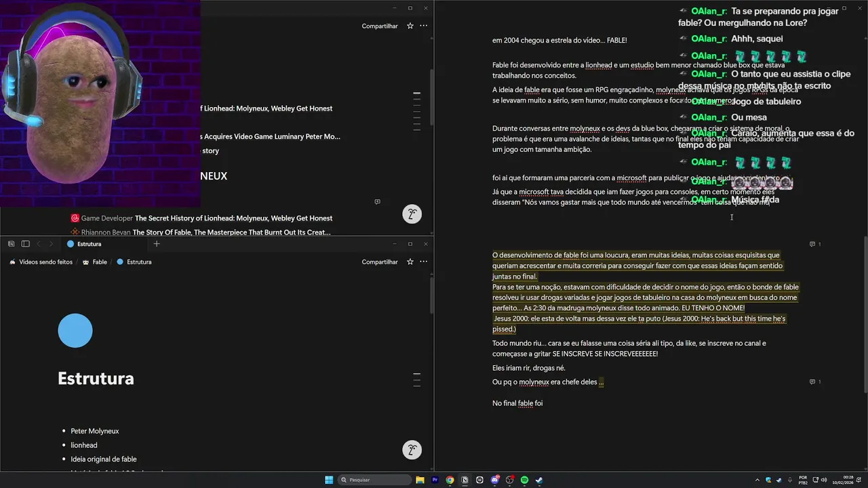
Task: Favorite the Estrutura page with star
Action: pos(410,262)
